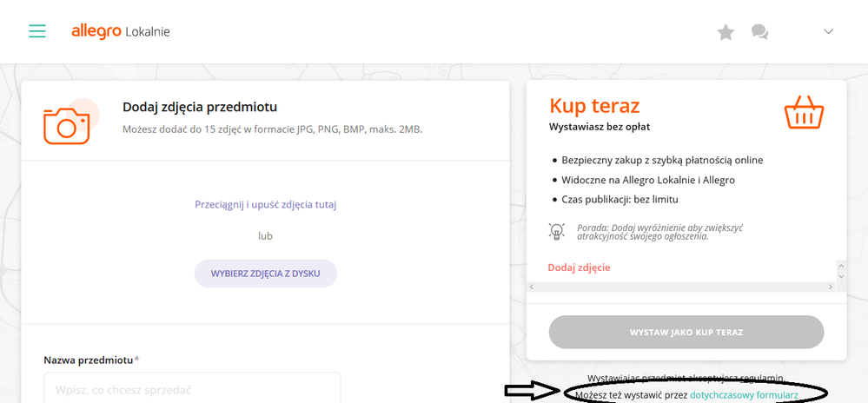Click the lightbulb tip icon
This screenshot has width=868, height=403.
(556, 231)
